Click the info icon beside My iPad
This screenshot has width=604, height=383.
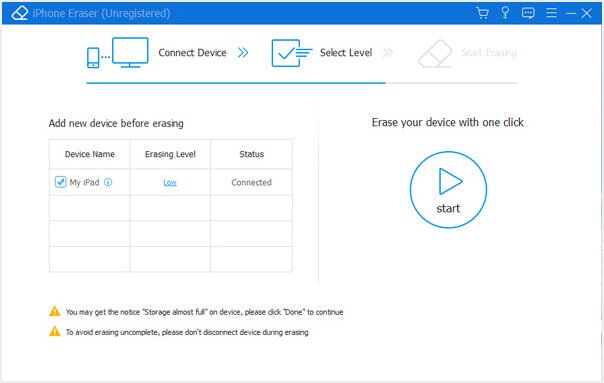pyautogui.click(x=108, y=182)
